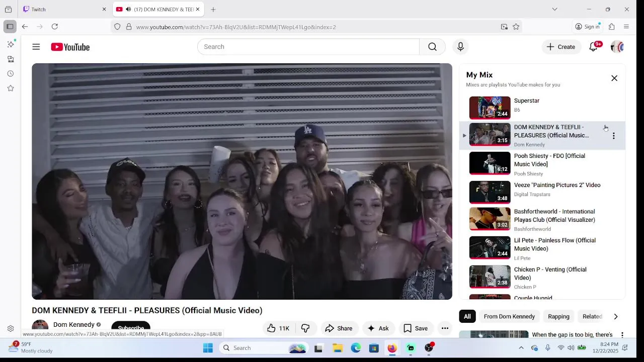Dislike the video with thumbs down
The height and width of the screenshot is (362, 644).
click(x=305, y=328)
